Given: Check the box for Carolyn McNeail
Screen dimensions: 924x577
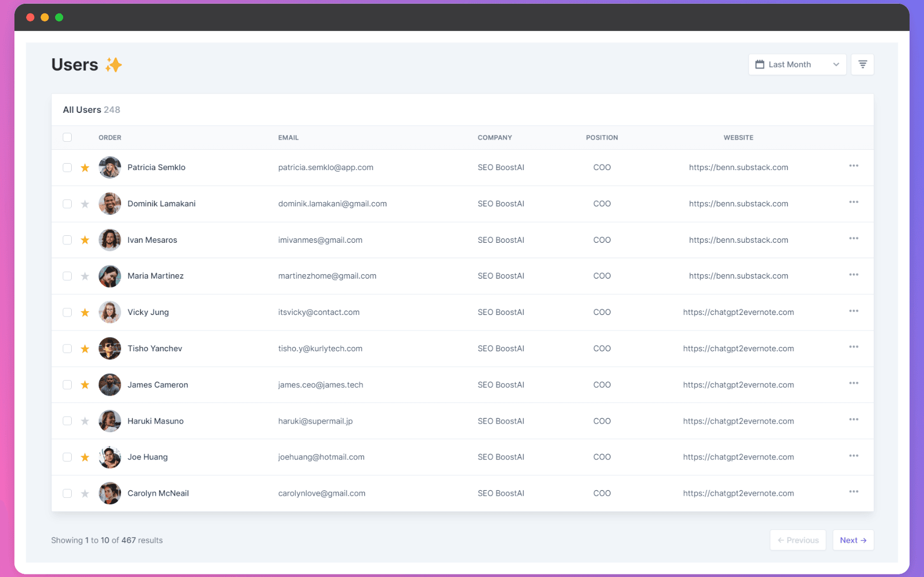Looking at the screenshot, I should [x=67, y=494].
